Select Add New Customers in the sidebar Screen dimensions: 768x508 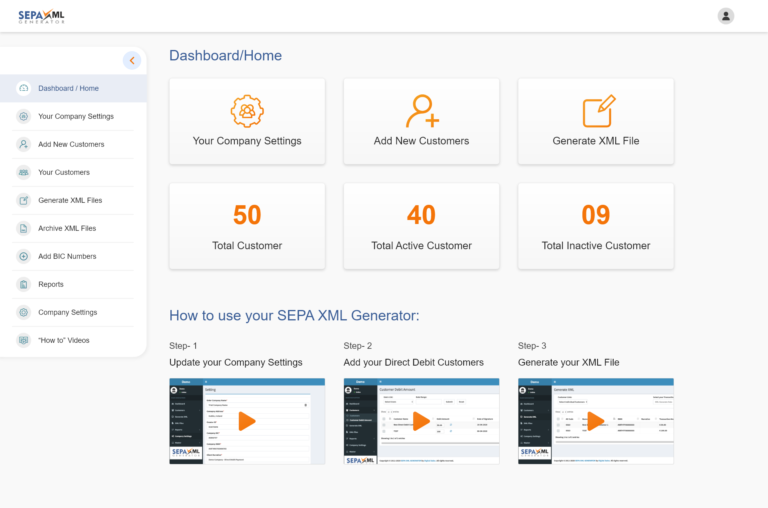pos(71,144)
